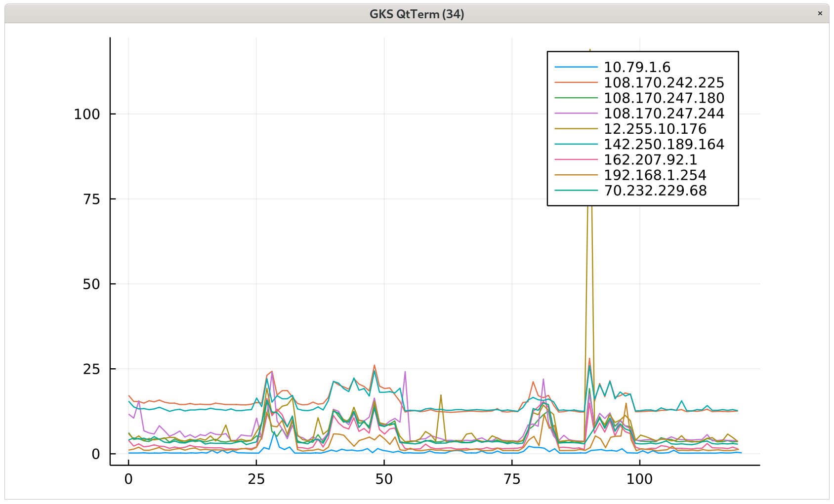Click legend label 12.255.10.176
This screenshot has width=834, height=504.
655,129
